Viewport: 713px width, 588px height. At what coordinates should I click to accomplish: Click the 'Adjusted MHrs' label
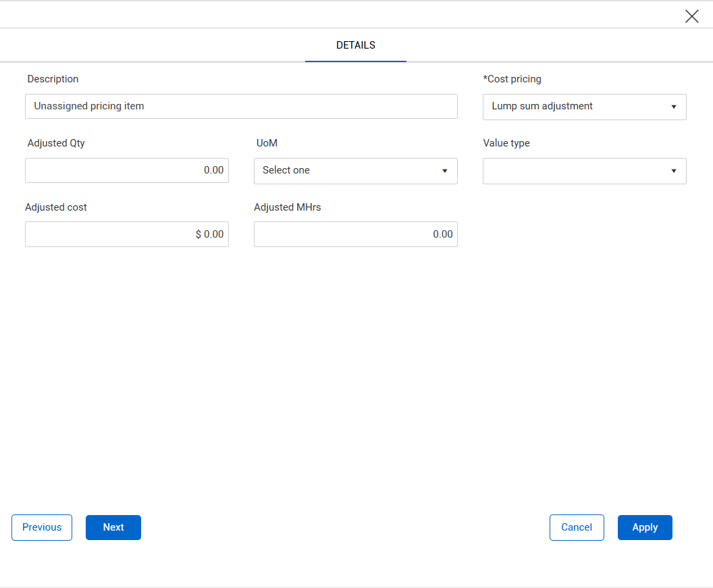click(x=287, y=207)
